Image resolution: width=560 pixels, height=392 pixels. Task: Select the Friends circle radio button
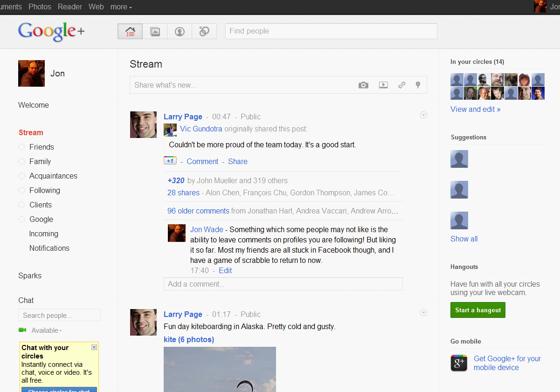click(x=21, y=147)
